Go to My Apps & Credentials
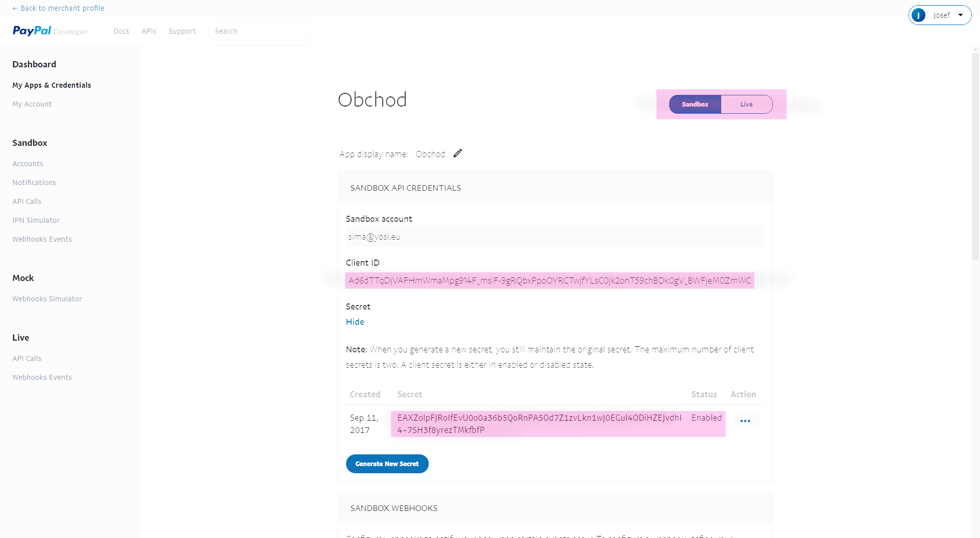 tap(52, 85)
